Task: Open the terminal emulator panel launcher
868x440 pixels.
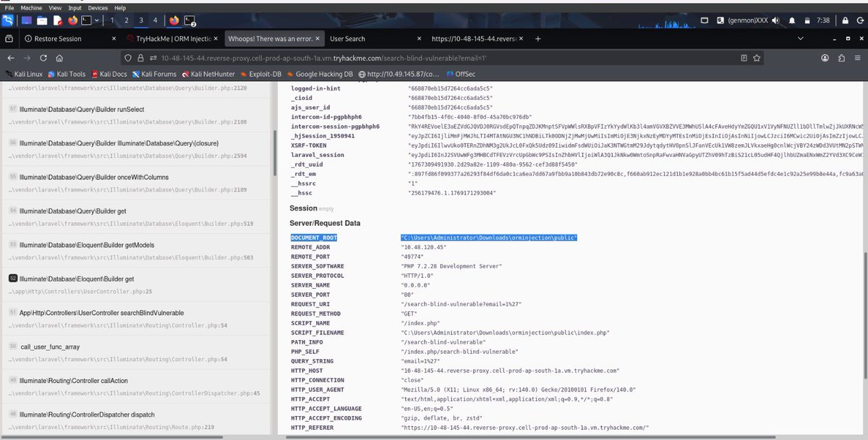Action: coord(86,20)
